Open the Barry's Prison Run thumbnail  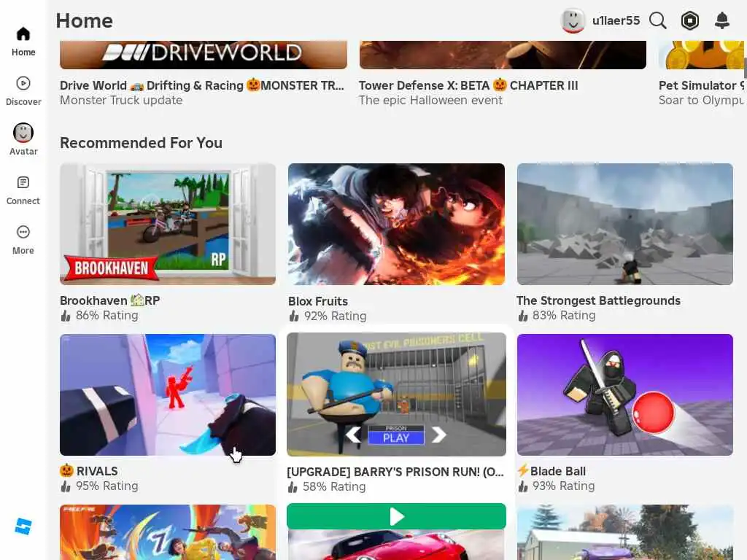click(x=396, y=394)
